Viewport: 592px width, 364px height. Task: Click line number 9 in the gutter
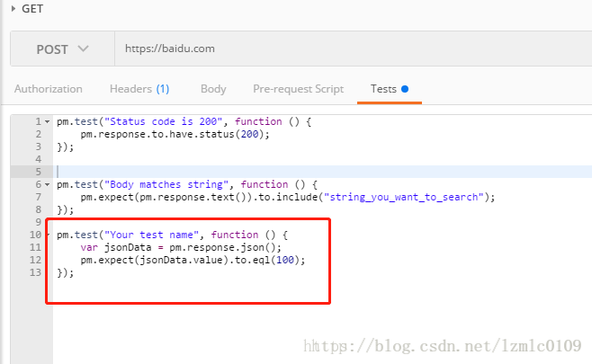click(x=38, y=222)
